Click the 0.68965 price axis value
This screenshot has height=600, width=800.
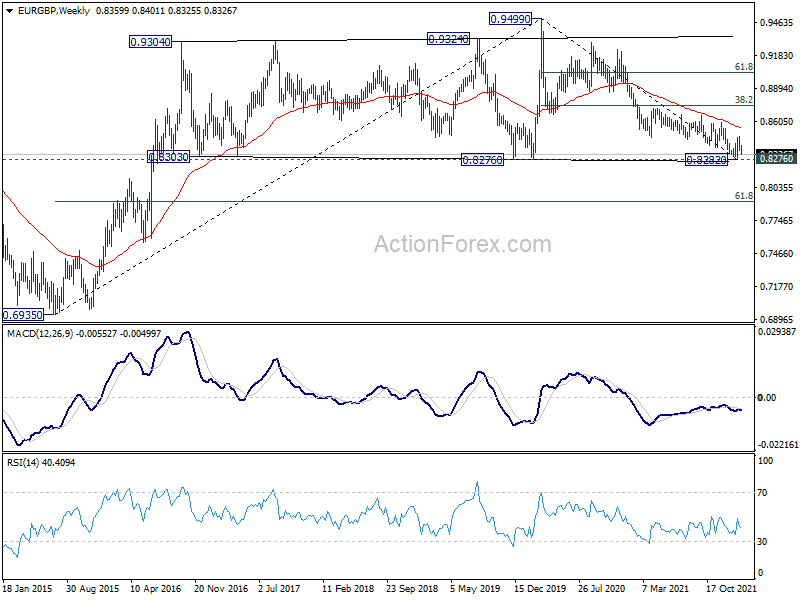(x=777, y=320)
